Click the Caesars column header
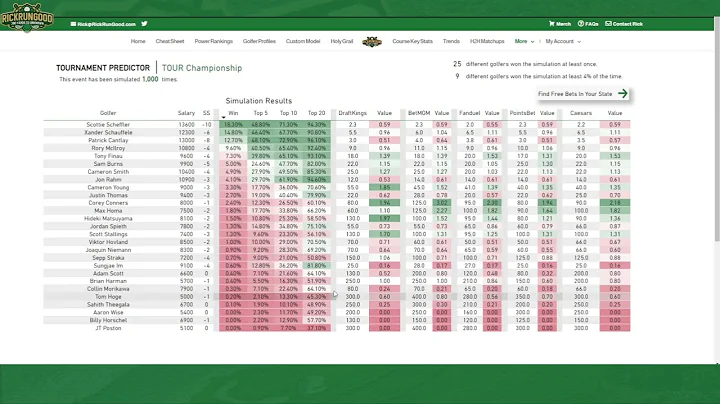This screenshot has height=404, width=720. click(x=581, y=113)
